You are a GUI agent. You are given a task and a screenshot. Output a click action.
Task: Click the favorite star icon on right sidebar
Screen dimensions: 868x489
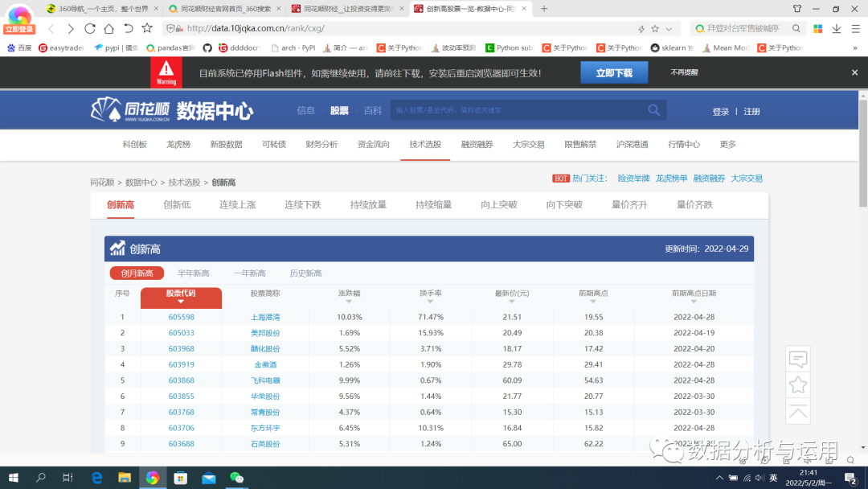(798, 385)
